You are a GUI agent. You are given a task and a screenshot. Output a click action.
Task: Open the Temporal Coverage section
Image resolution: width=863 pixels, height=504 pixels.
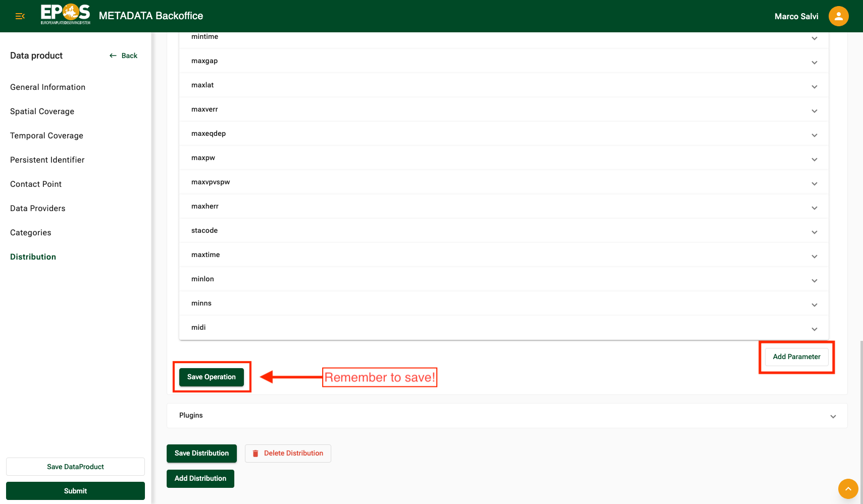[x=46, y=135]
